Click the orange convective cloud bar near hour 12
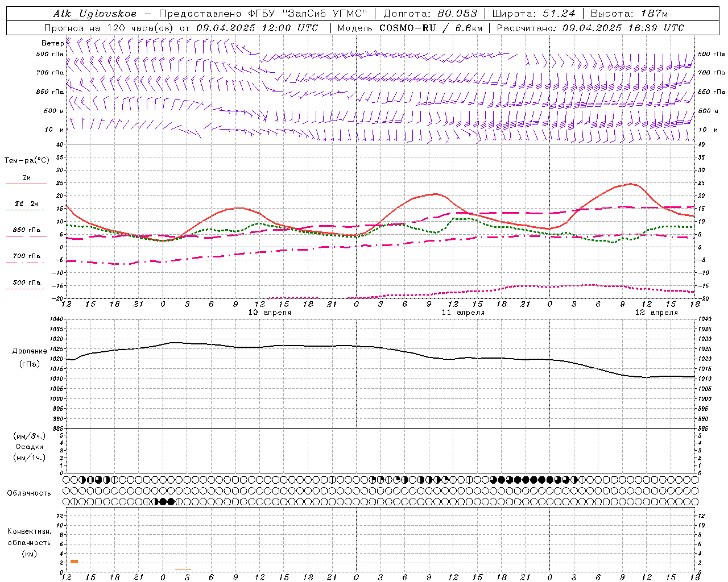The image size is (728, 582). 74,562
